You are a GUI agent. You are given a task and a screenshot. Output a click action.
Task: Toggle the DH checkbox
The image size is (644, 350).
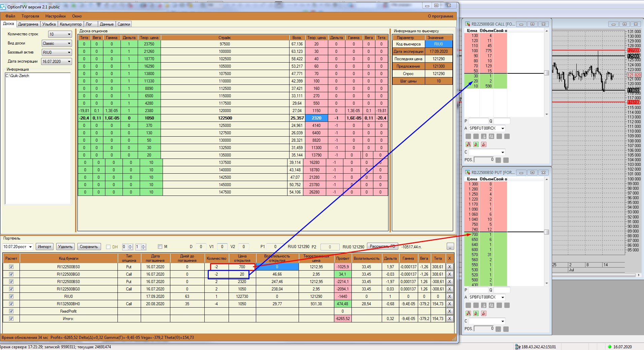(x=108, y=247)
